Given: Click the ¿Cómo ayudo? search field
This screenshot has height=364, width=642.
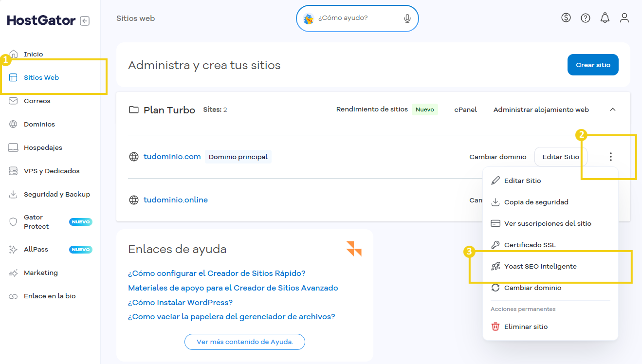Looking at the screenshot, I should [x=357, y=18].
